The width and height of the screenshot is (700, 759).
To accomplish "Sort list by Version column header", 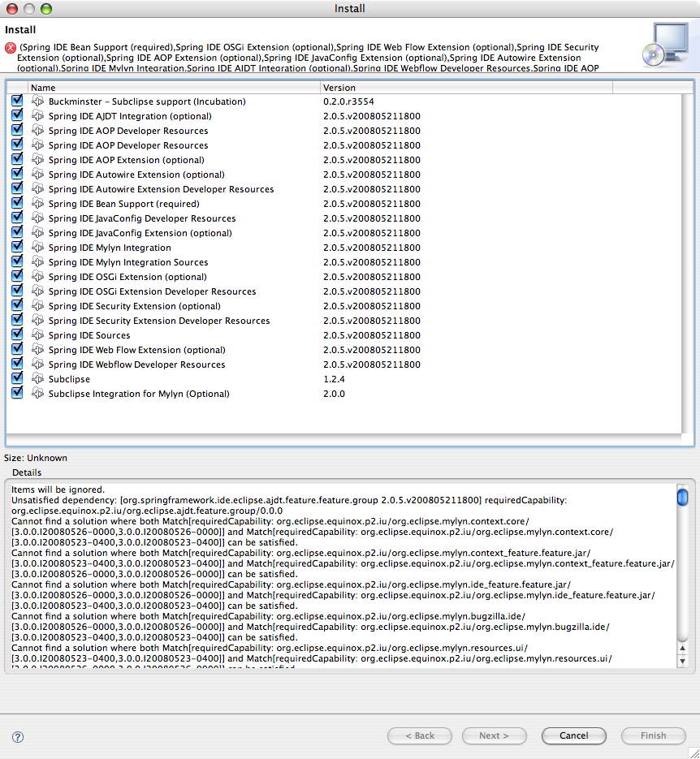I will [467, 88].
